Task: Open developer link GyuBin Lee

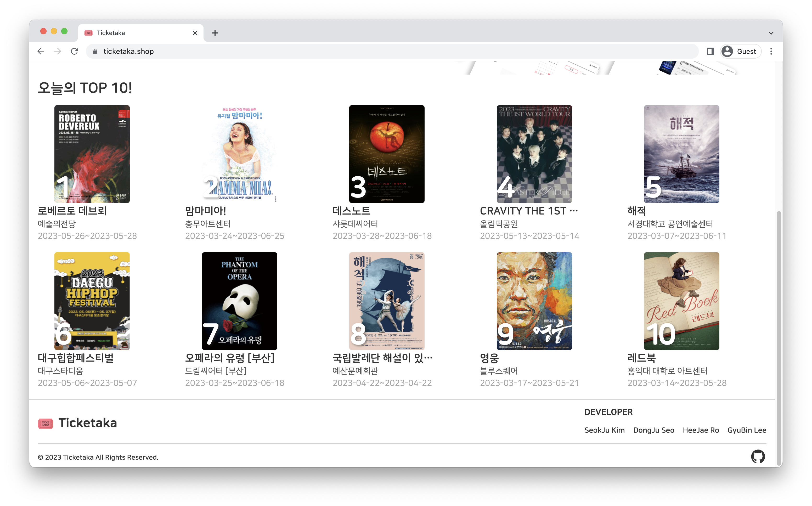Action: [x=746, y=430]
